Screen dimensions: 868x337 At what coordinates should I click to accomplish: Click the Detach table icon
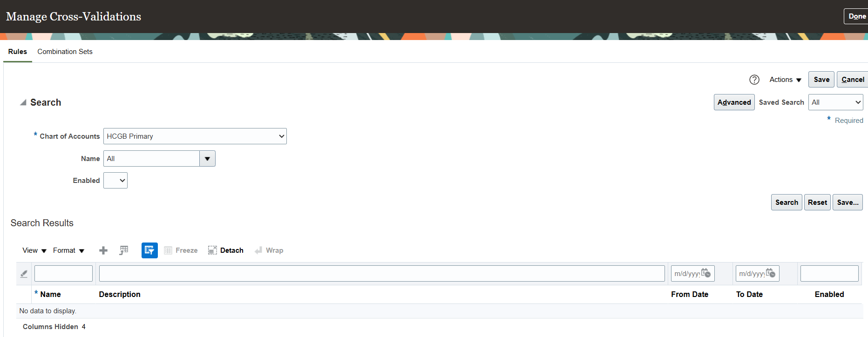(x=226, y=250)
